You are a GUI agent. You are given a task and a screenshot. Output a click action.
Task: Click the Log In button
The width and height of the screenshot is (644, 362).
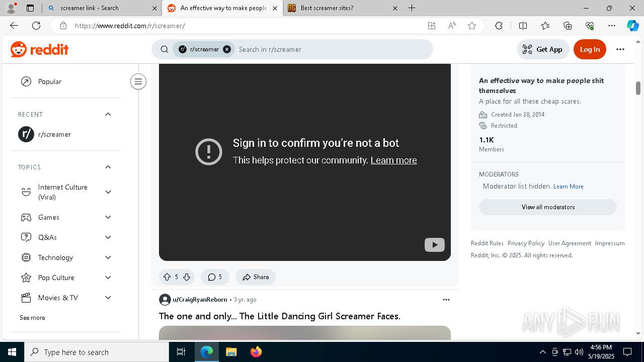(x=590, y=49)
